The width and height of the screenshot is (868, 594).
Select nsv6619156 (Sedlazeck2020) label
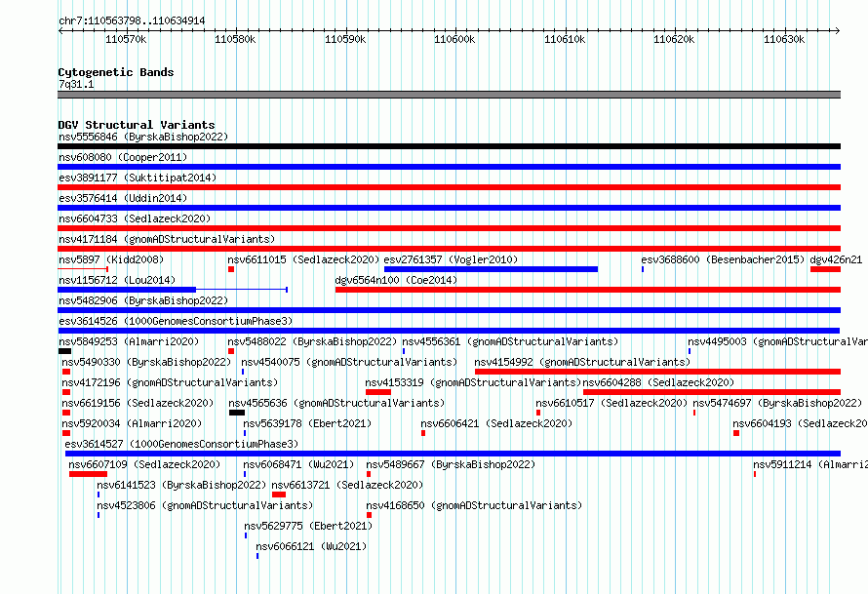pos(138,403)
